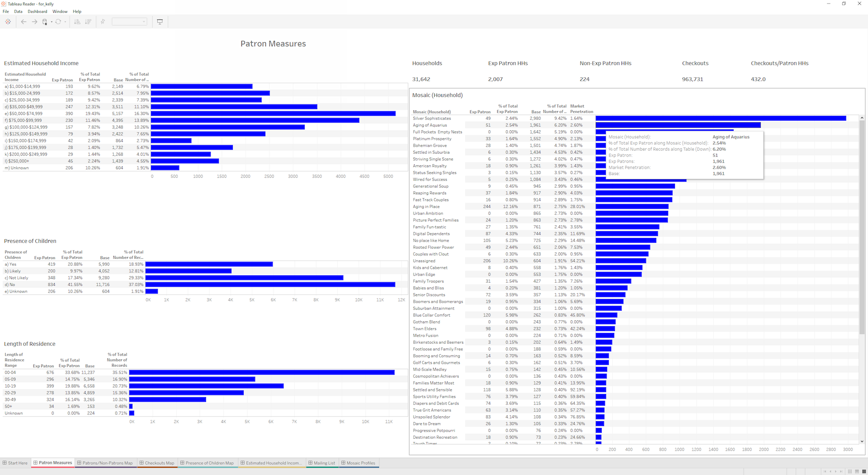Viewport: 868px width, 475px height.
Task: Click the Households value 31,642
Action: 421,79
